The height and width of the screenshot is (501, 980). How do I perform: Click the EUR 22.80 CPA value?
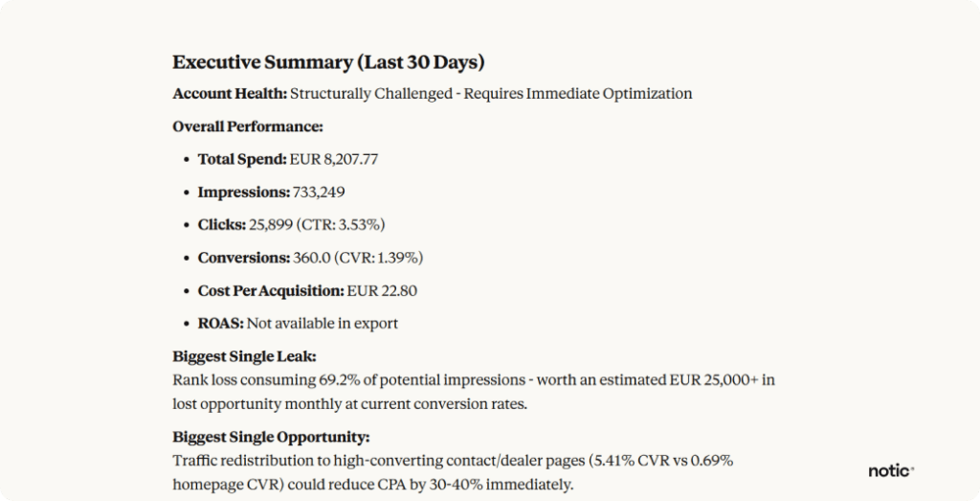[383, 290]
